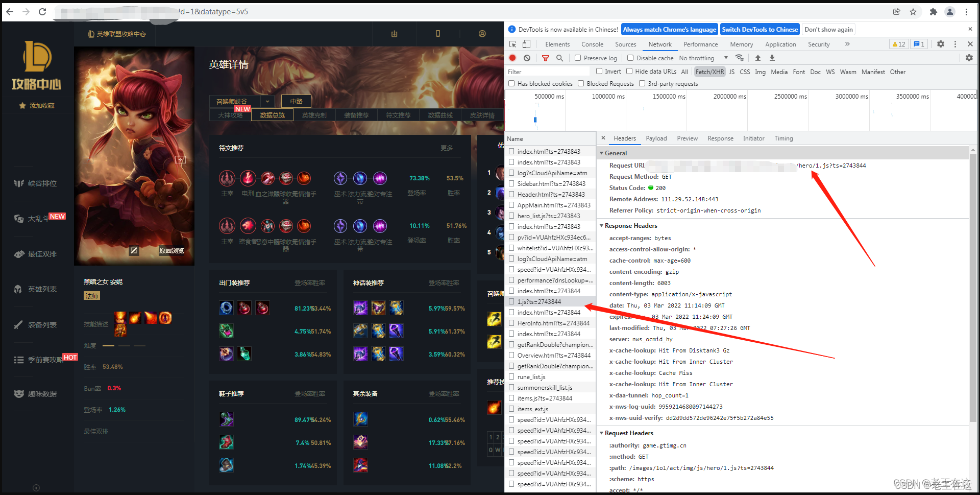Open the Chrome user profile icon
This screenshot has height=495, width=980.
950,12
